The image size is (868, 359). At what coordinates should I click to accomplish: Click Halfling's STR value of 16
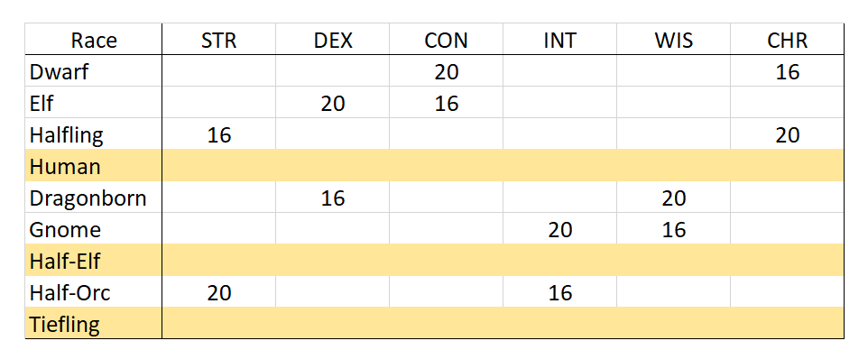(x=218, y=133)
